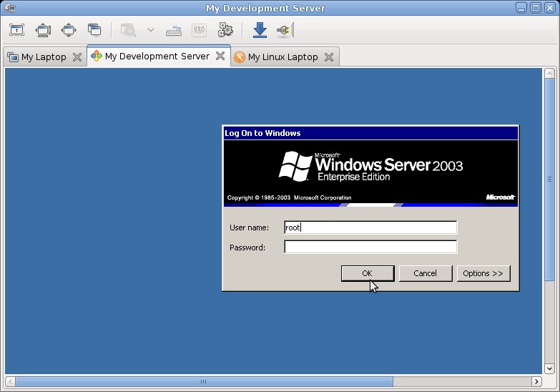Toggle fullscreen mode from the toolbar
Image resolution: width=560 pixels, height=392 pixels.
tap(69, 30)
